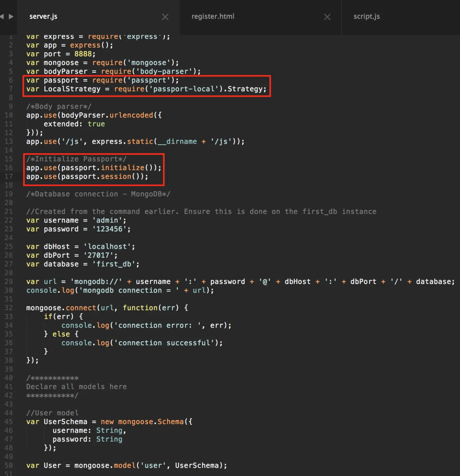The width and height of the screenshot is (460, 476).
Task: Click on mongoose.connect function call
Action: [61, 308]
